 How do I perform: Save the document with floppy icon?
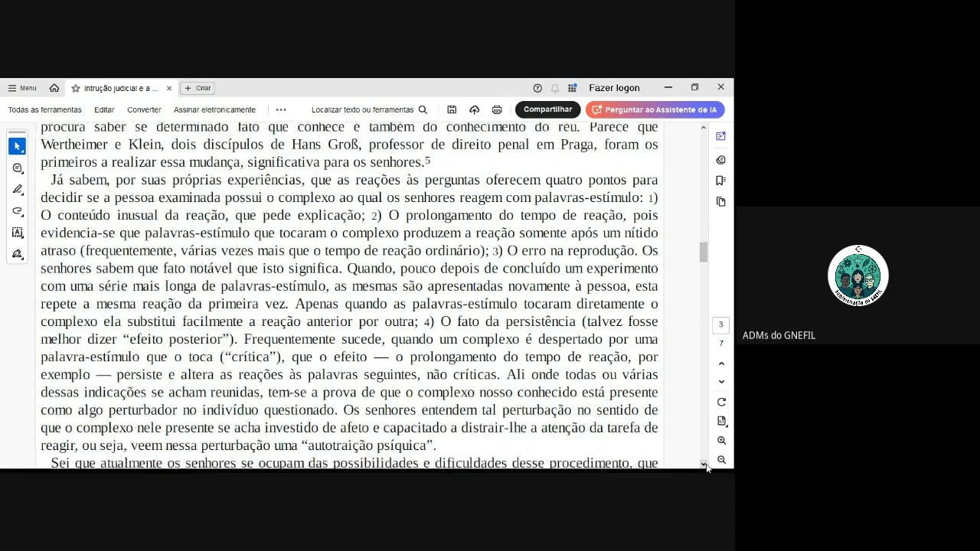point(452,109)
